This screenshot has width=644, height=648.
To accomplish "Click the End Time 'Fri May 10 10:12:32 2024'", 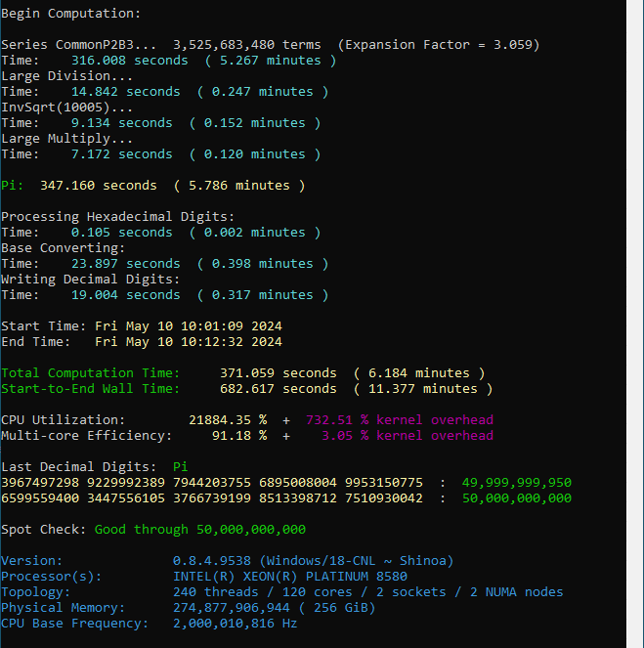I will [189, 342].
